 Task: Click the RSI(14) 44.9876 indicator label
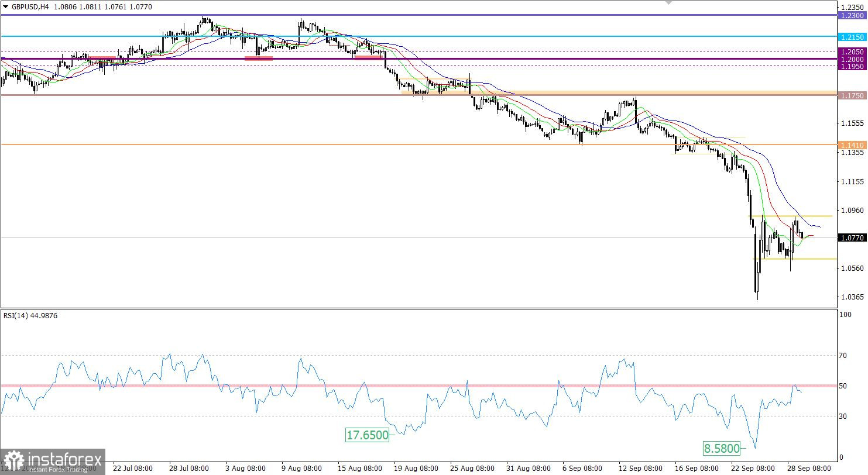(30, 315)
